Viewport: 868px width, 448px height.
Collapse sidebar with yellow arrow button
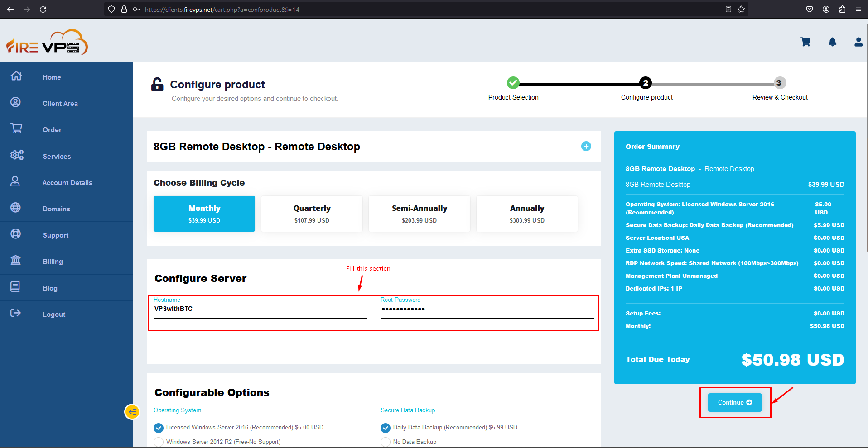tap(132, 412)
